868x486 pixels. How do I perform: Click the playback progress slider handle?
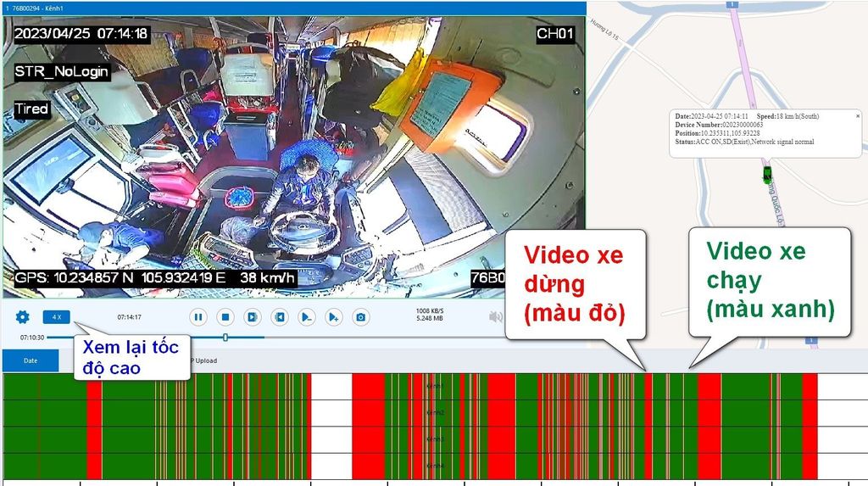tap(225, 337)
